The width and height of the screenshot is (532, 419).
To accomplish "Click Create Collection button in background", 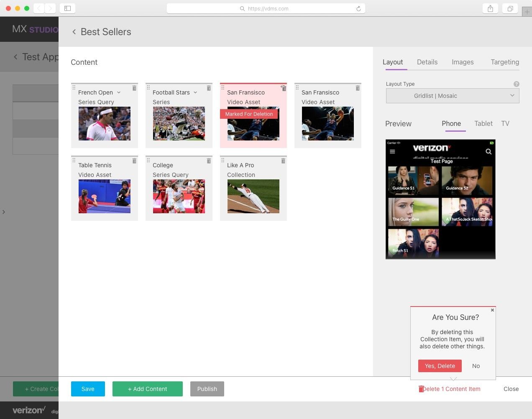I will coord(36,389).
